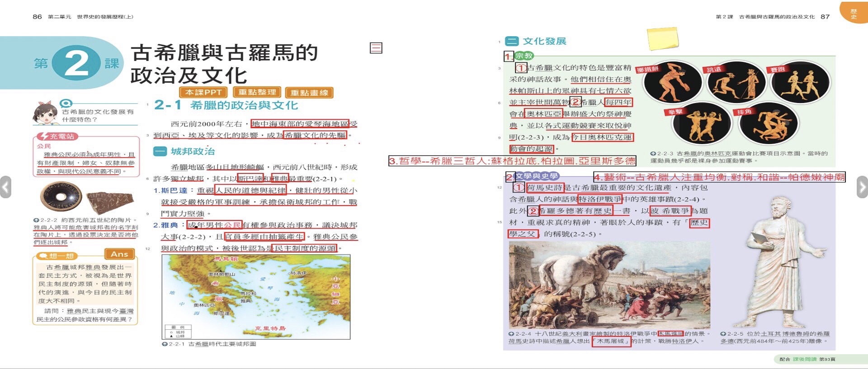The width and height of the screenshot is (868, 369).
Task: Reveal the answer with the Ans button
Action: [x=120, y=254]
